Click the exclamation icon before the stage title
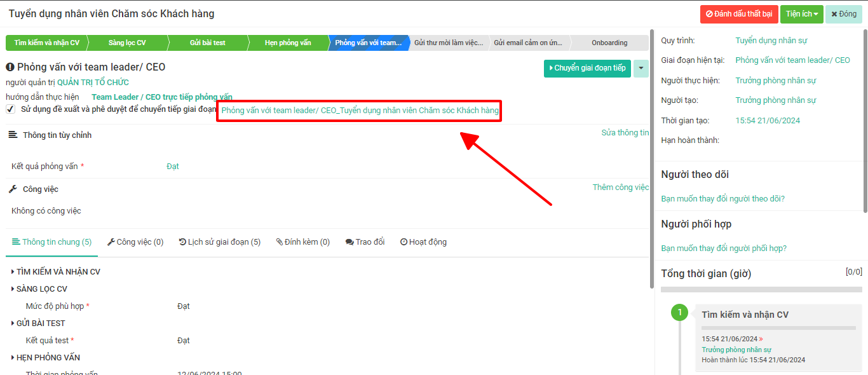The image size is (868, 375). pos(10,67)
